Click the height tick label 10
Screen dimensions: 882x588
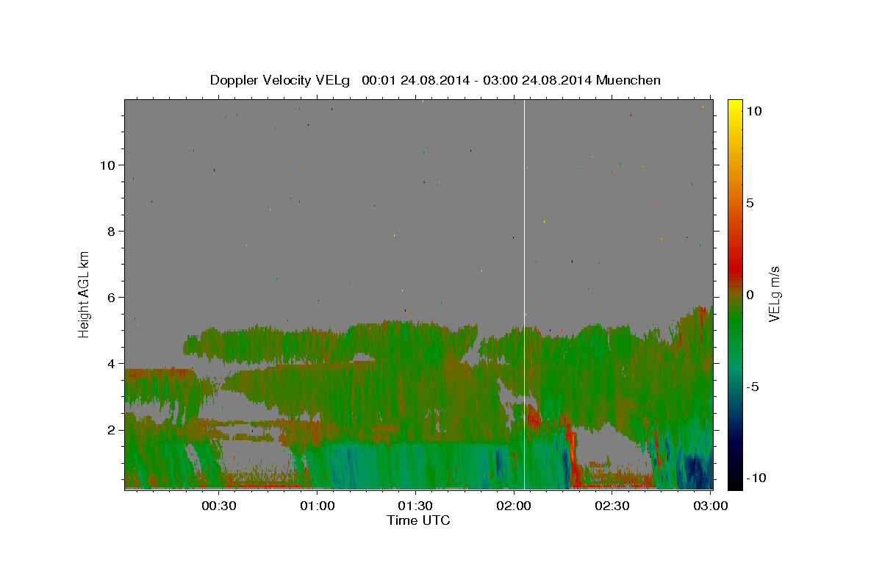coord(107,165)
